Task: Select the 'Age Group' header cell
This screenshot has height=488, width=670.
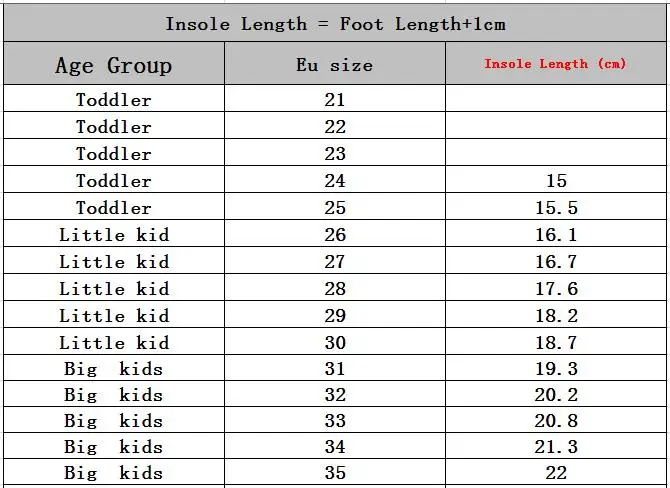Action: click(114, 66)
